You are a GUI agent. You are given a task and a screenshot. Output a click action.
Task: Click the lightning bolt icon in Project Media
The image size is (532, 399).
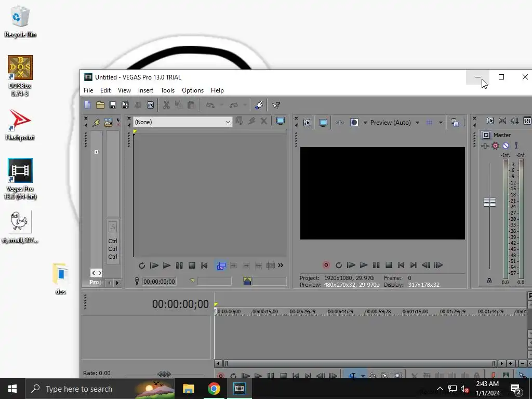click(96, 123)
